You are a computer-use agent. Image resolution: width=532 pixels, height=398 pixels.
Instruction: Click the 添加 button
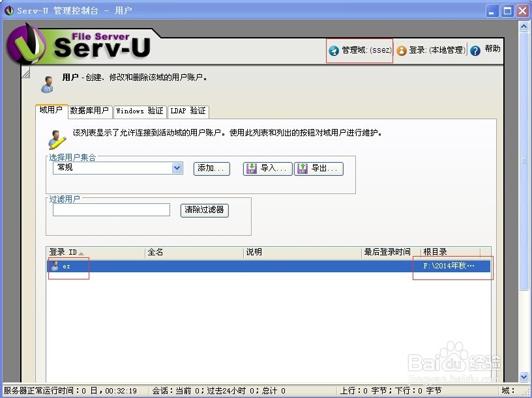[x=212, y=169]
